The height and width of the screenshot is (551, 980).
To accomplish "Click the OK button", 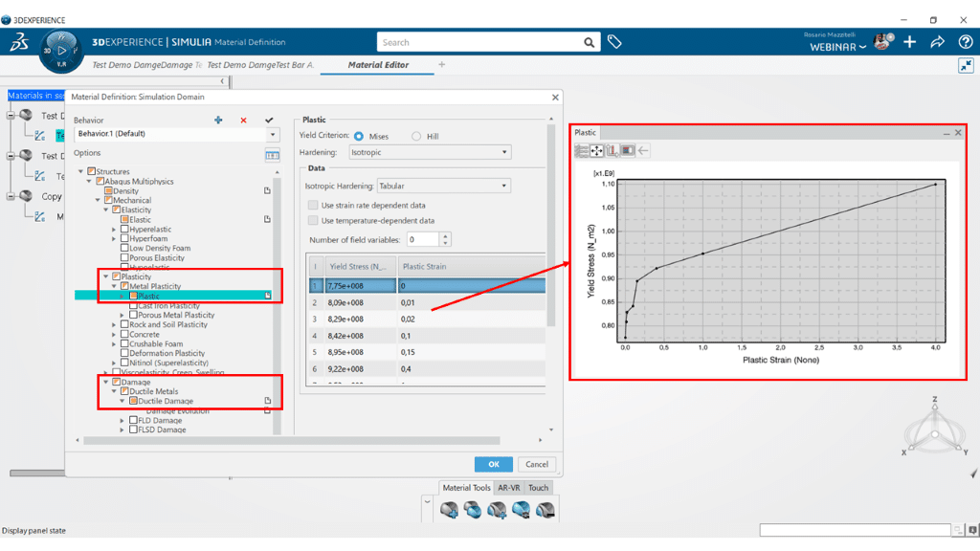I will click(x=494, y=464).
